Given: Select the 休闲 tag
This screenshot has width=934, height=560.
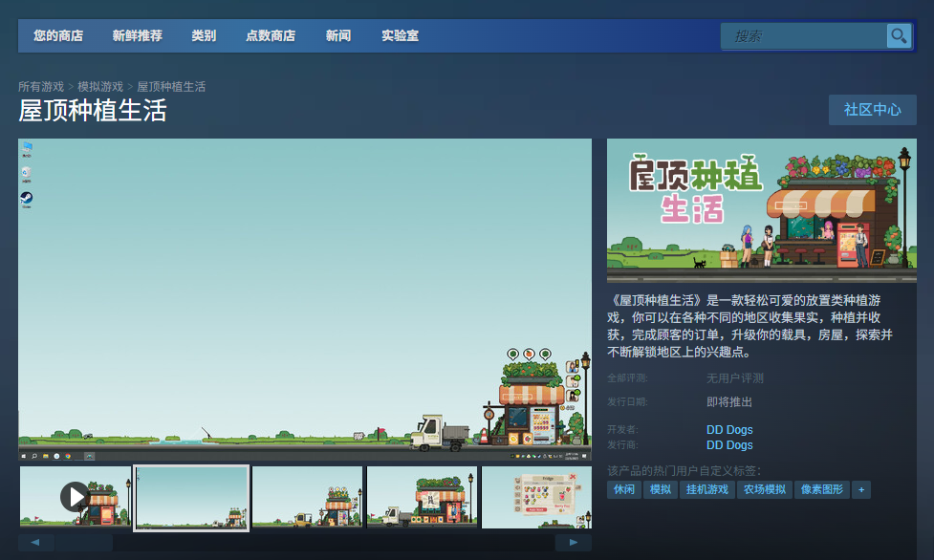Looking at the screenshot, I should tap(624, 489).
